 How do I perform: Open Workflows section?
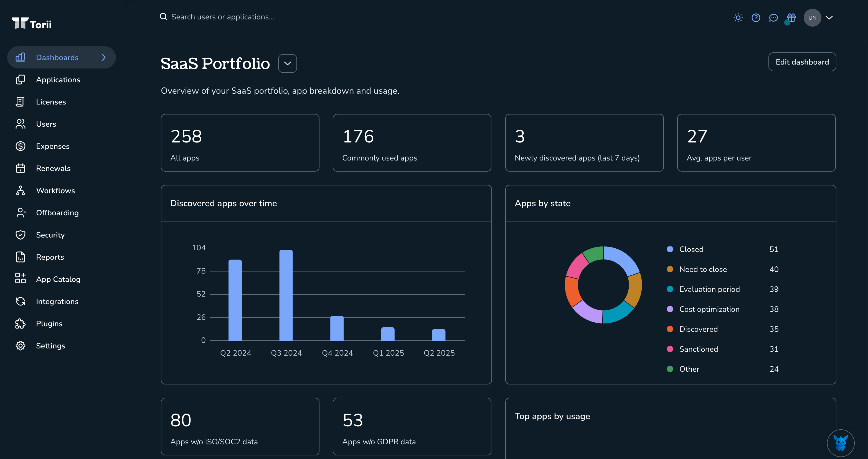(55, 191)
